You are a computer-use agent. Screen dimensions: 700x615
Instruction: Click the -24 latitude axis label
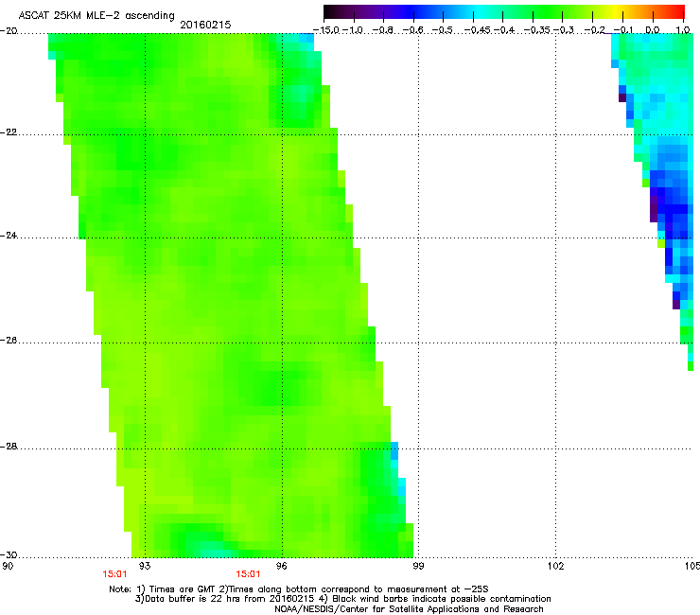click(x=9, y=235)
